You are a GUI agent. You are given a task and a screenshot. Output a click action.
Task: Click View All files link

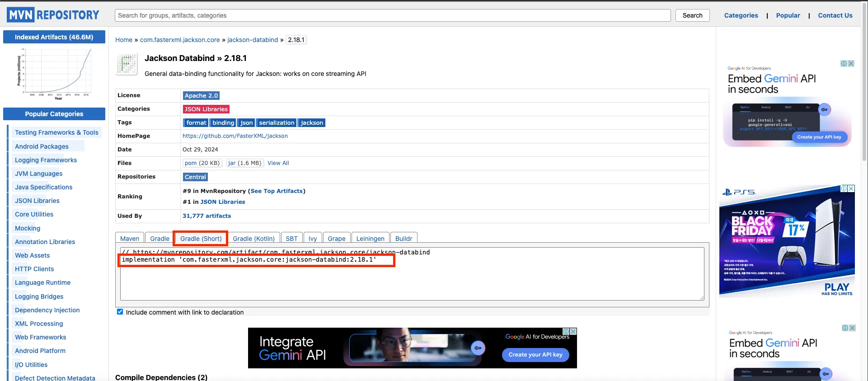[278, 163]
